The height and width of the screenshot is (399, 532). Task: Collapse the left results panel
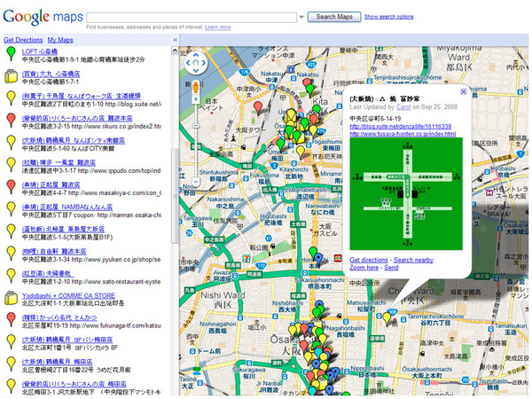click(x=176, y=40)
